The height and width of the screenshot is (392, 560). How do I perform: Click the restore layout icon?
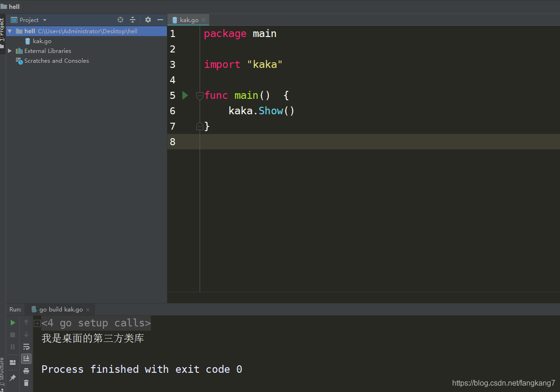(13, 362)
